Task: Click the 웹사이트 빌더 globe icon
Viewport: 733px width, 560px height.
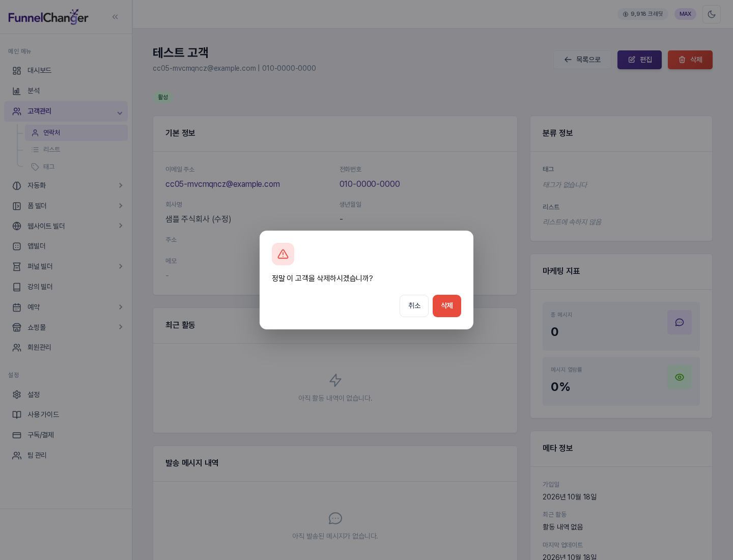Action: [x=17, y=226]
